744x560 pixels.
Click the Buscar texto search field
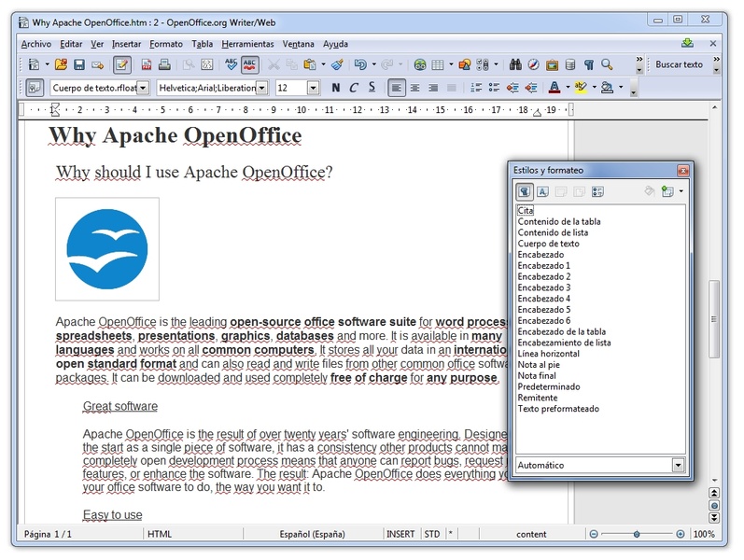click(x=679, y=64)
